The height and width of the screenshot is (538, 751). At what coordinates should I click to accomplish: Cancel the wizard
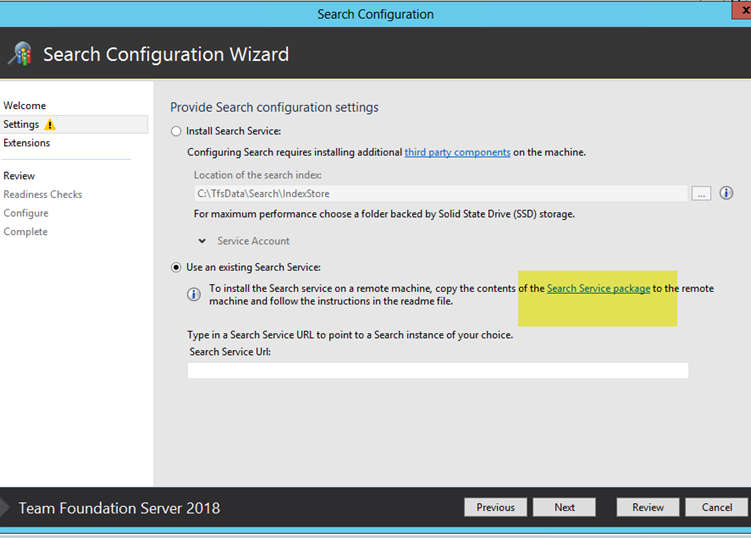(717, 507)
